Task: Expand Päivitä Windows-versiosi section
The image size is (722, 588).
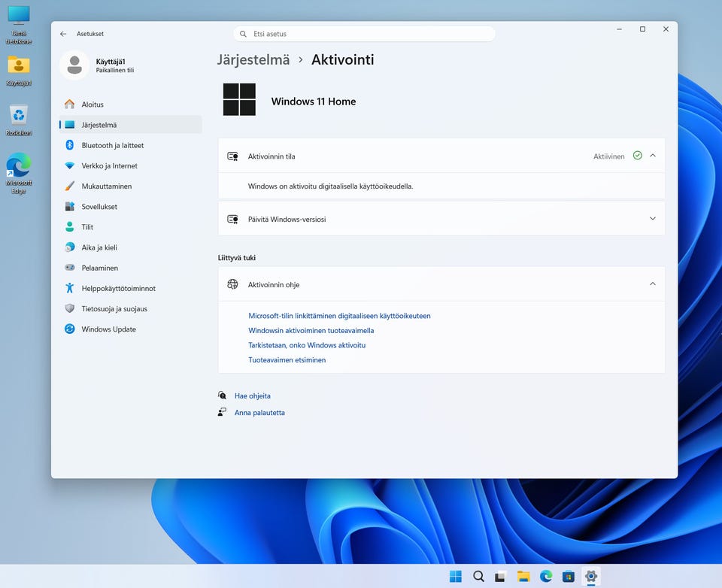Action: point(653,218)
